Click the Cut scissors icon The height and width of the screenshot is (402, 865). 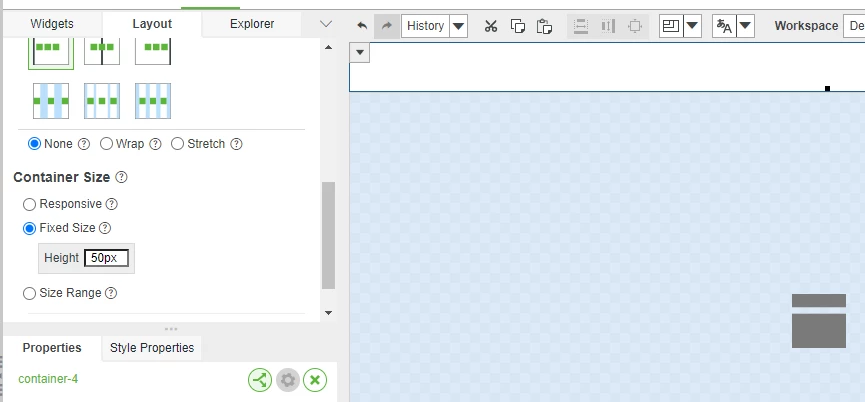coord(490,26)
